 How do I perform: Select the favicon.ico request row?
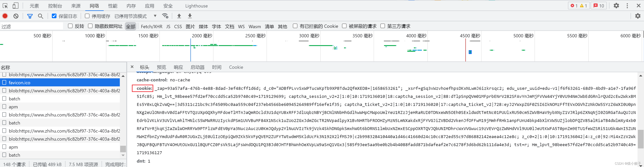click(60, 82)
